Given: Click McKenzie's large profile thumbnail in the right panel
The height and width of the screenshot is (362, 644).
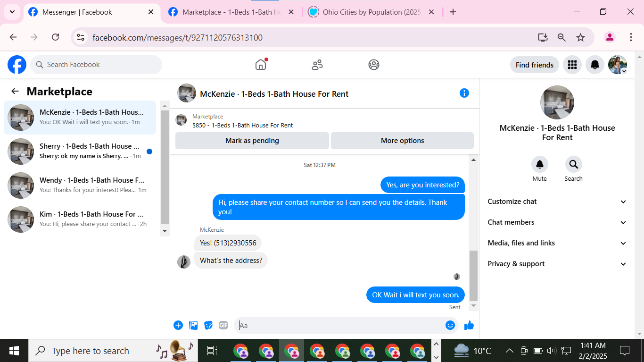Looking at the screenshot, I should (x=557, y=102).
